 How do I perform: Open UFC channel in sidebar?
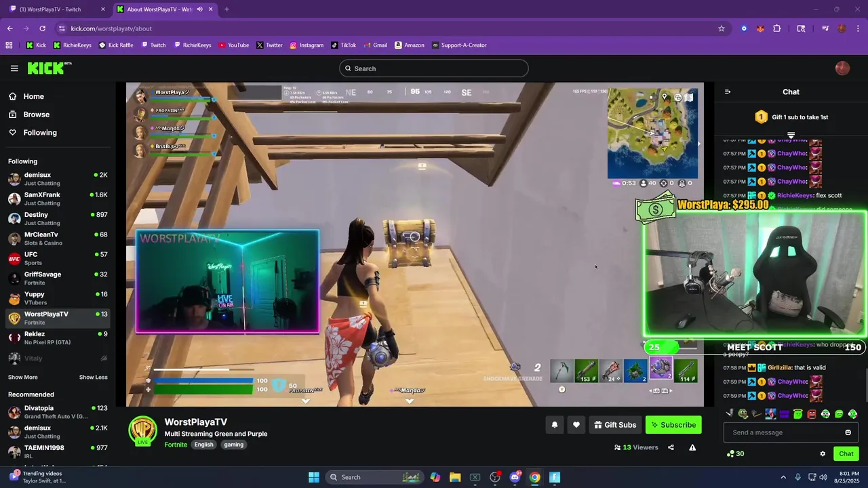point(58,258)
